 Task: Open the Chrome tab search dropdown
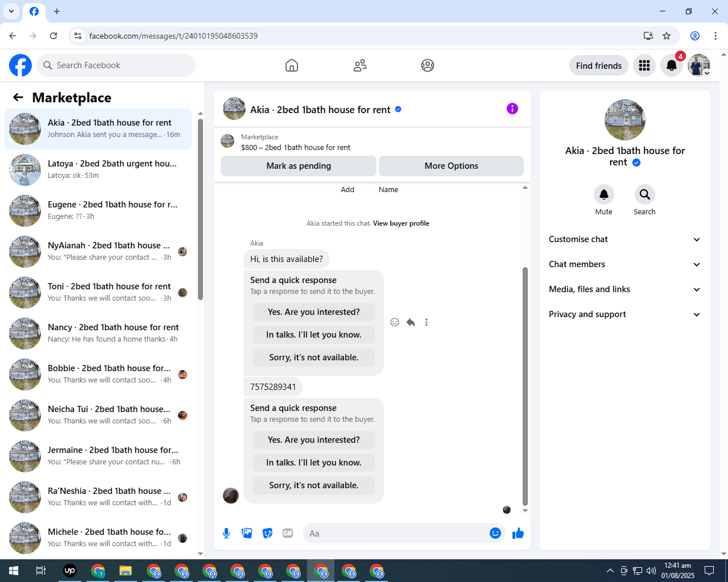point(11,11)
